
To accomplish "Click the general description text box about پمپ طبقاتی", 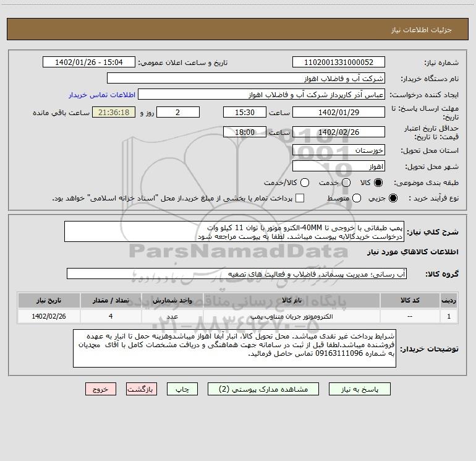I will click(234, 232).
